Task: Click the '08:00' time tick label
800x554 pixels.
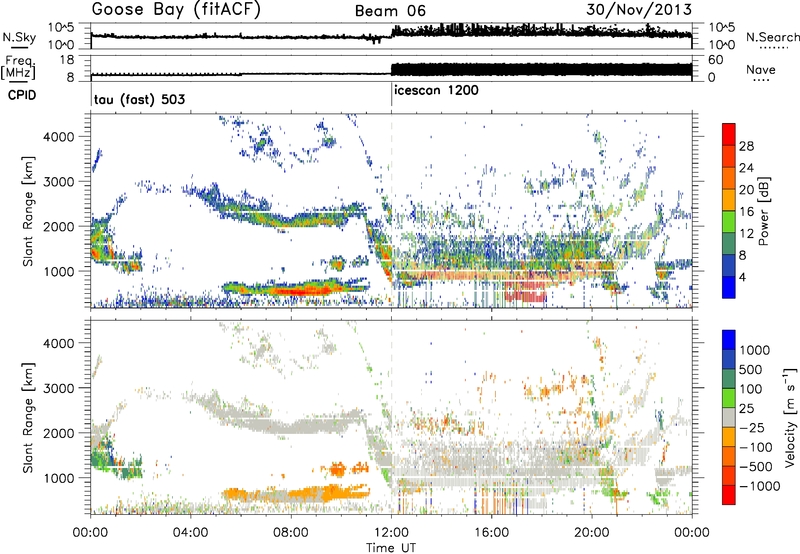Action: (291, 533)
